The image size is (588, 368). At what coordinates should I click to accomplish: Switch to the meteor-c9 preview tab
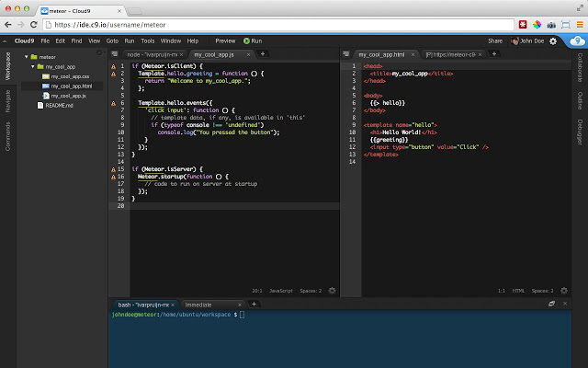451,55
